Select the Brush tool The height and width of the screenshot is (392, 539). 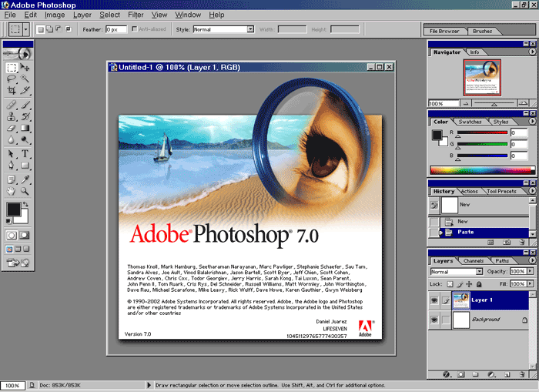pos(25,105)
